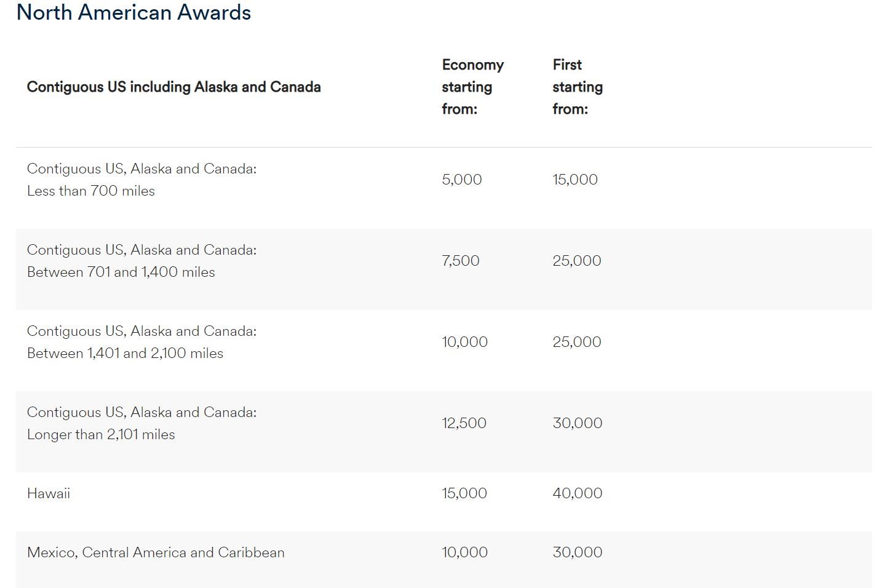
Task: Click the 5,000 economy miles value
Action: point(462,180)
